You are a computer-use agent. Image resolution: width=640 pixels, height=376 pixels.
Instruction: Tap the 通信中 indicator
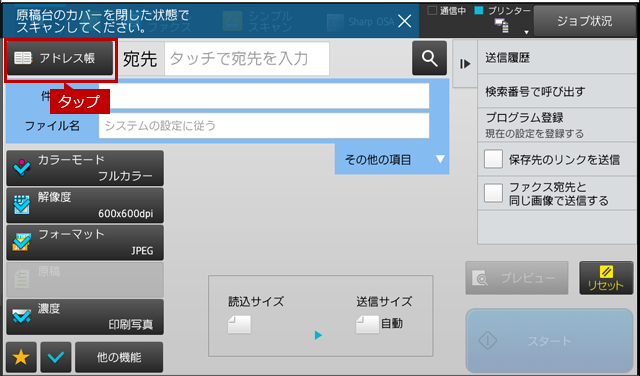point(447,11)
